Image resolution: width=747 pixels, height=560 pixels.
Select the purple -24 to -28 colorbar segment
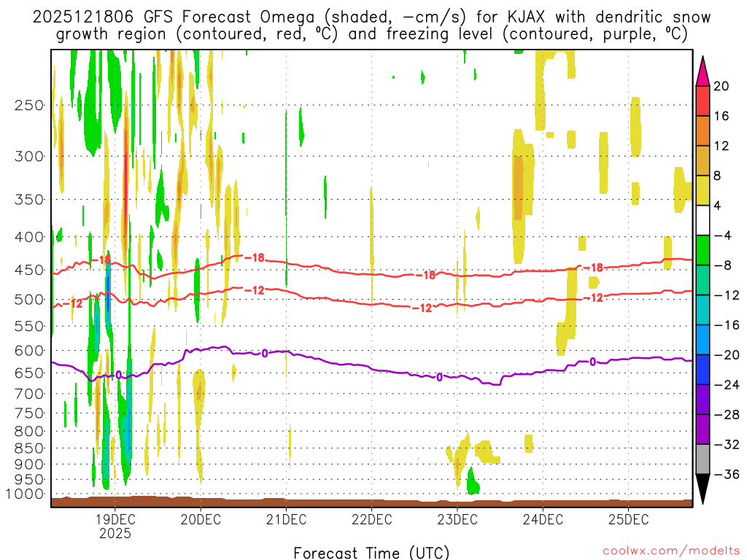(x=703, y=400)
